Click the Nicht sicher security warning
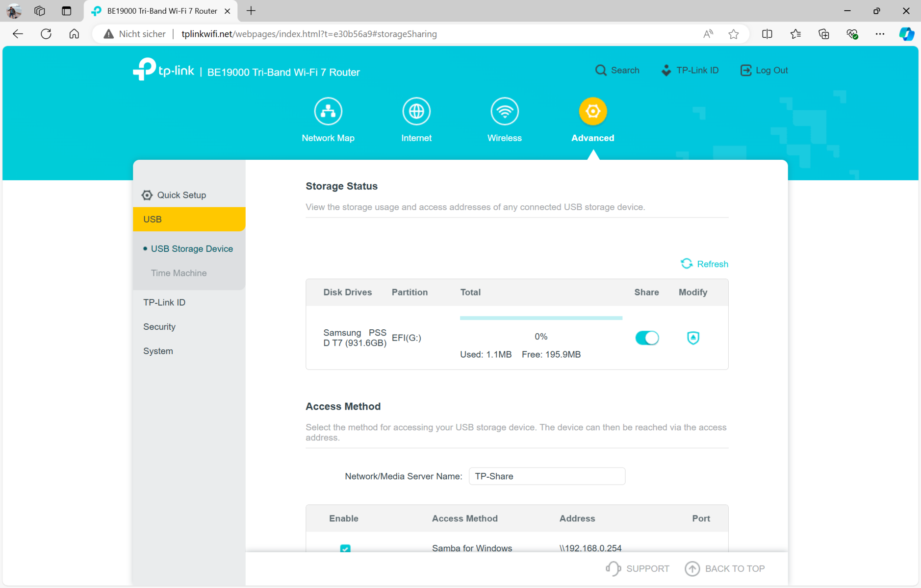921x588 pixels. 134,34
